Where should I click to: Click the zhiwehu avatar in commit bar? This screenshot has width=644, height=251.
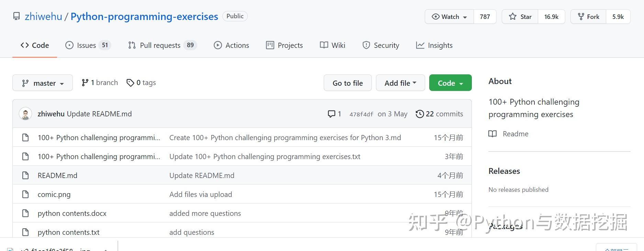25,114
